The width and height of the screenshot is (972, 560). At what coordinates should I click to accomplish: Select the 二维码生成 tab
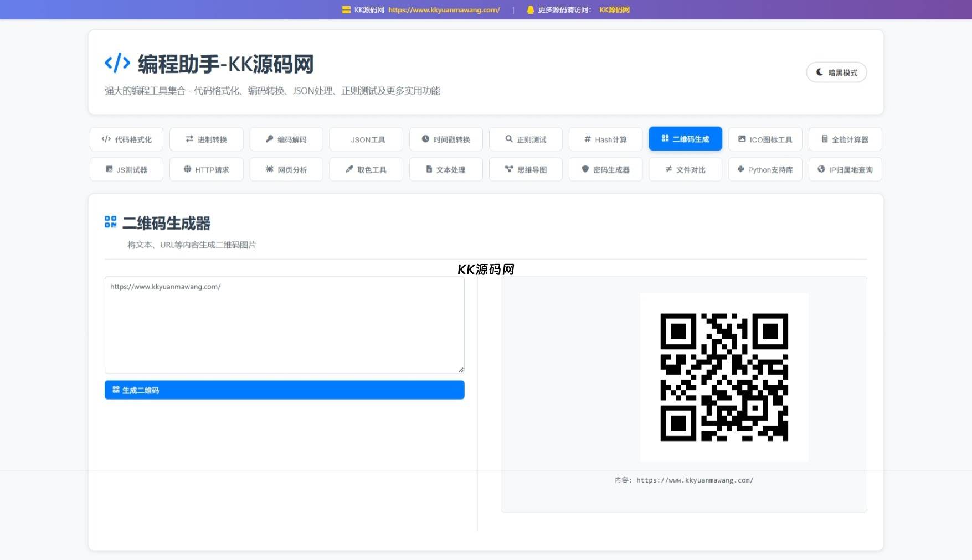click(685, 139)
